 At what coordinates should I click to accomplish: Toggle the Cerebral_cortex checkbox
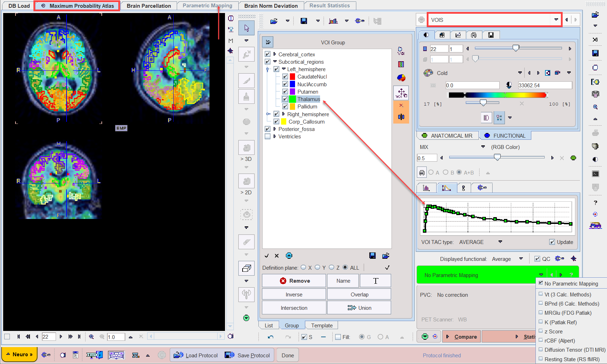tap(268, 54)
